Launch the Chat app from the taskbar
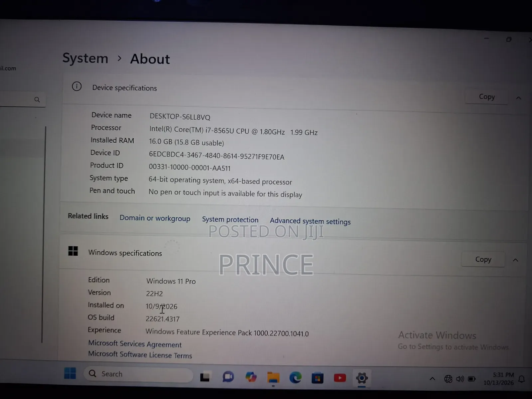The image size is (532, 399). [x=228, y=377]
